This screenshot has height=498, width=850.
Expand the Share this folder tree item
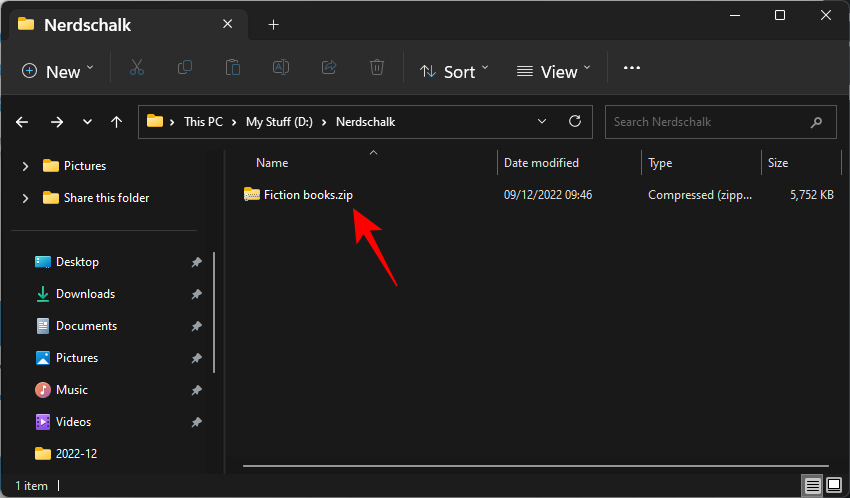pyautogui.click(x=26, y=198)
